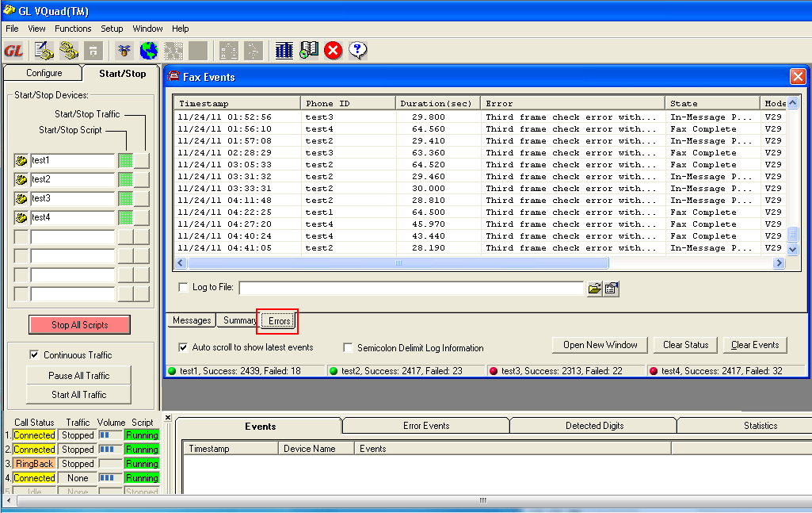Click the double telephones toolbar icon
This screenshot has height=513, width=812.
pos(68,51)
